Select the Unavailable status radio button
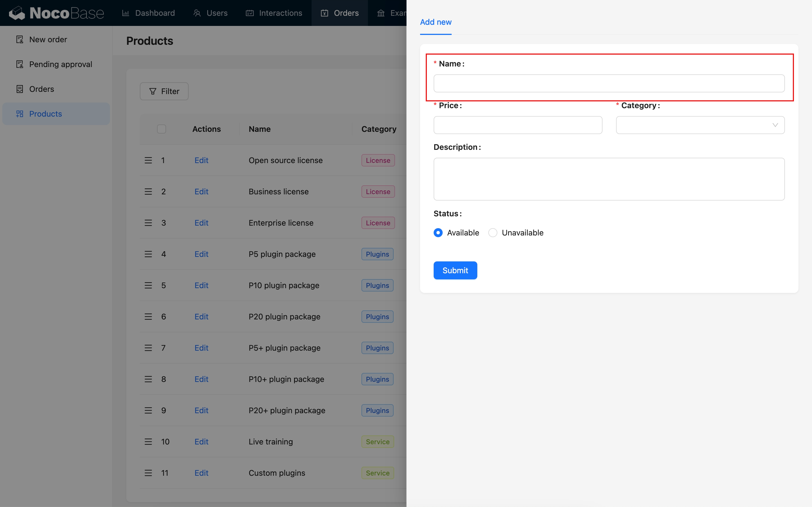 [493, 233]
